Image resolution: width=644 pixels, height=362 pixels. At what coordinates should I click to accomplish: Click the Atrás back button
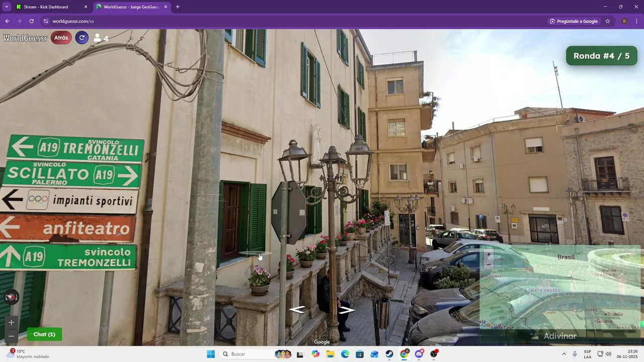61,38
